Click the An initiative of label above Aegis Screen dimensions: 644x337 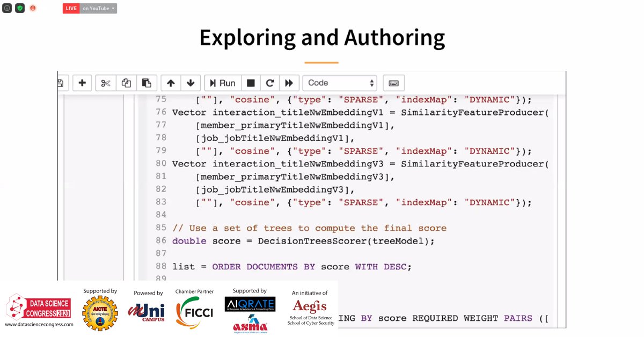tap(310, 293)
